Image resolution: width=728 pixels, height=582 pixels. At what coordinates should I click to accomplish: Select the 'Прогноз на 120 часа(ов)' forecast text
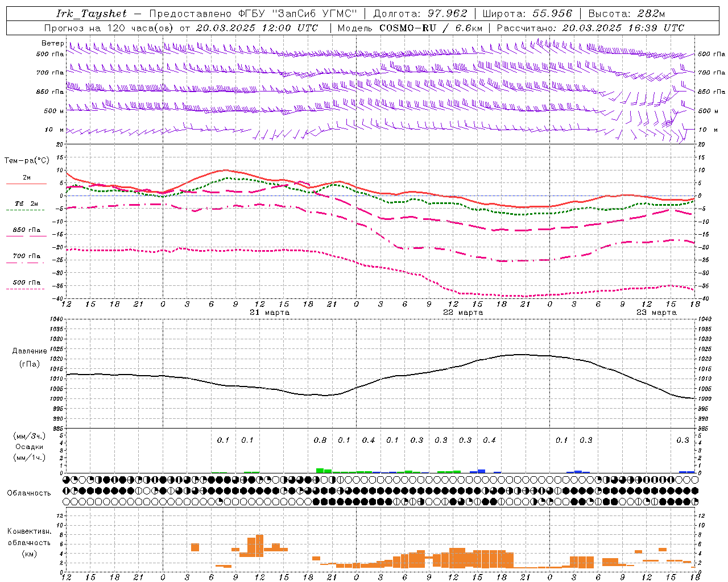pyautogui.click(x=109, y=28)
